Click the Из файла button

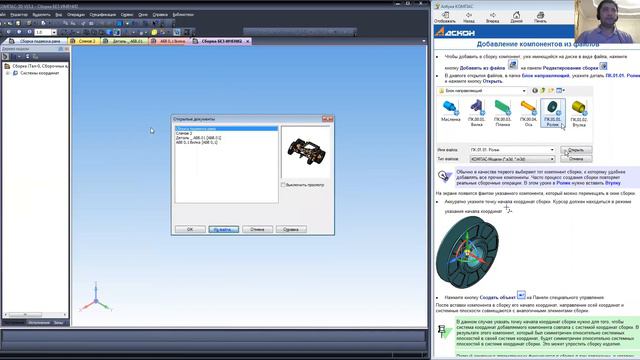[x=224, y=229]
